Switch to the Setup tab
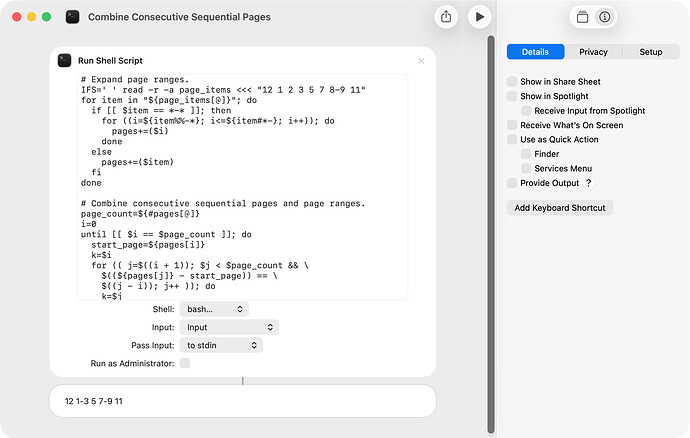The height and width of the screenshot is (438, 690). pos(650,52)
